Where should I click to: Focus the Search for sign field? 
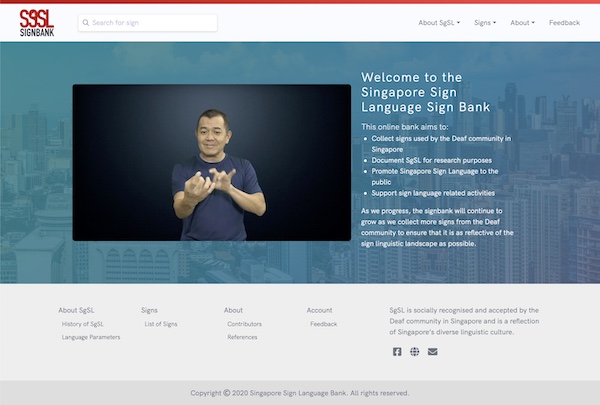148,23
